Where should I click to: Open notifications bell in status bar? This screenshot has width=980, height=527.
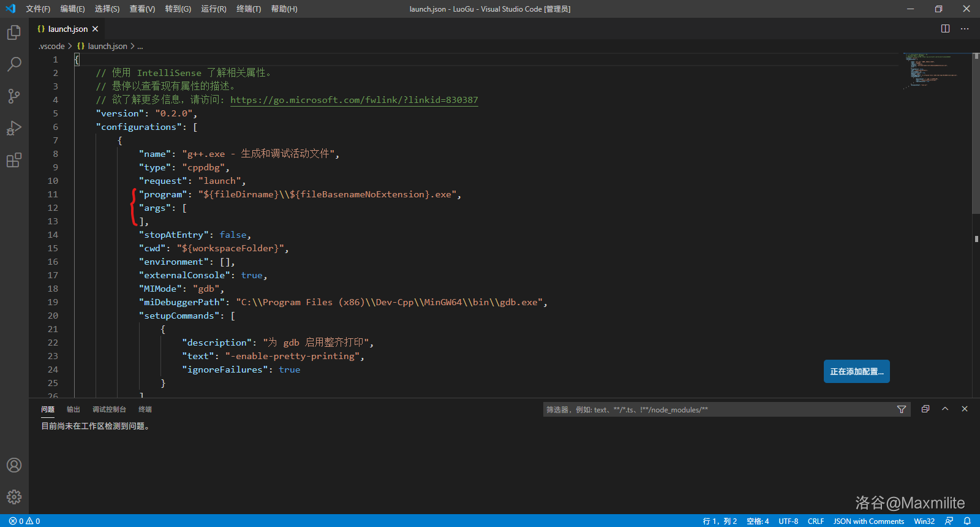[967, 521]
